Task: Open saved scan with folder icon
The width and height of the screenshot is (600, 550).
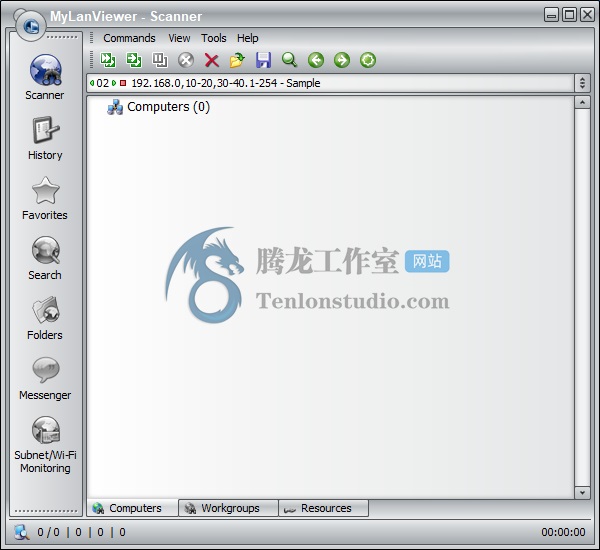Action: pyautogui.click(x=238, y=60)
